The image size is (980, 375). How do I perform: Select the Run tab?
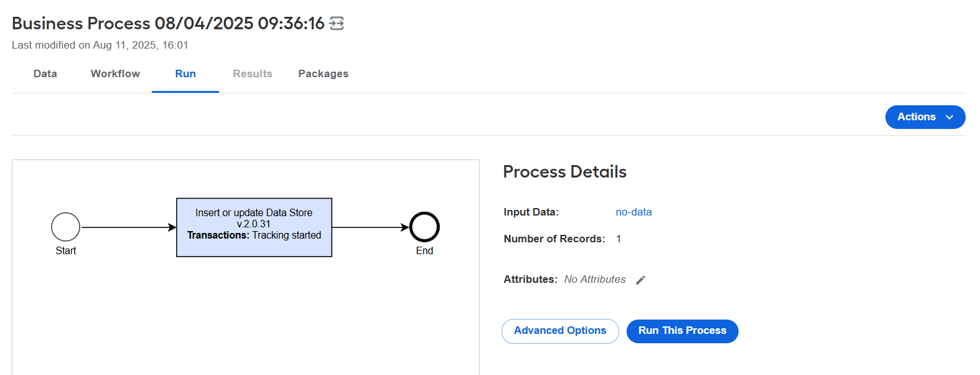tap(185, 74)
